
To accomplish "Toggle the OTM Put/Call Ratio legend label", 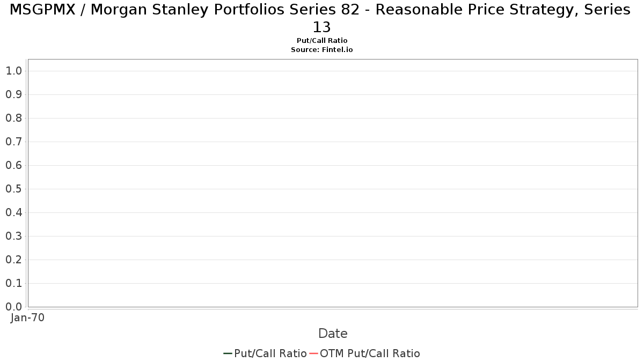I will (x=370, y=353).
